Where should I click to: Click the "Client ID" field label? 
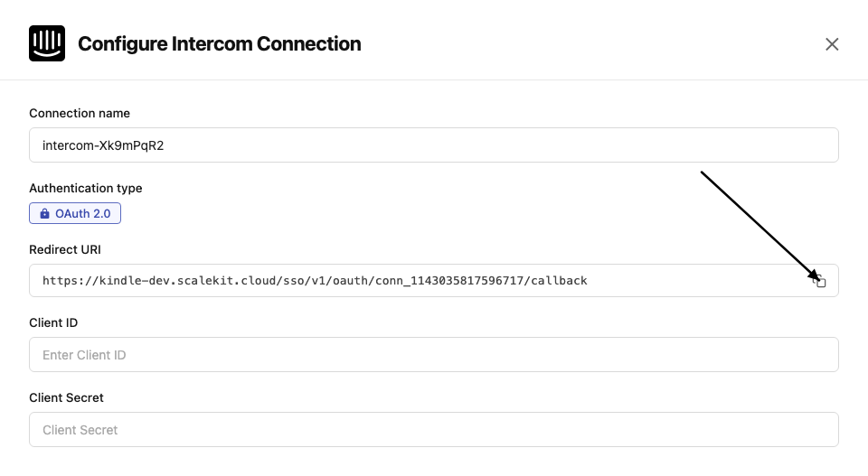53,323
